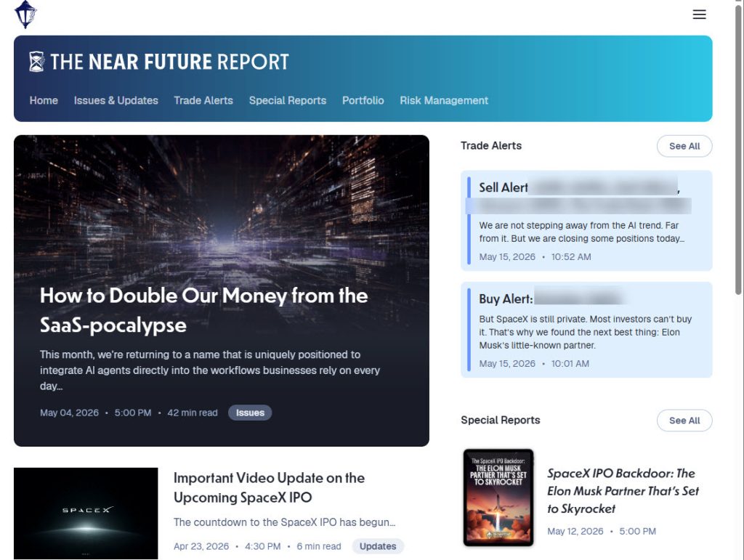This screenshot has height=560, width=744.
Task: Open the Portfolio page
Action: click(x=363, y=100)
